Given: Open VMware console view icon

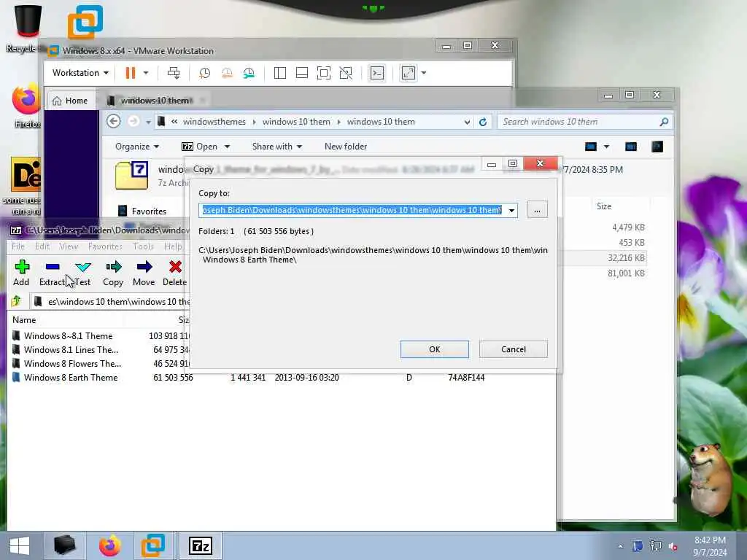Looking at the screenshot, I should point(377,73).
